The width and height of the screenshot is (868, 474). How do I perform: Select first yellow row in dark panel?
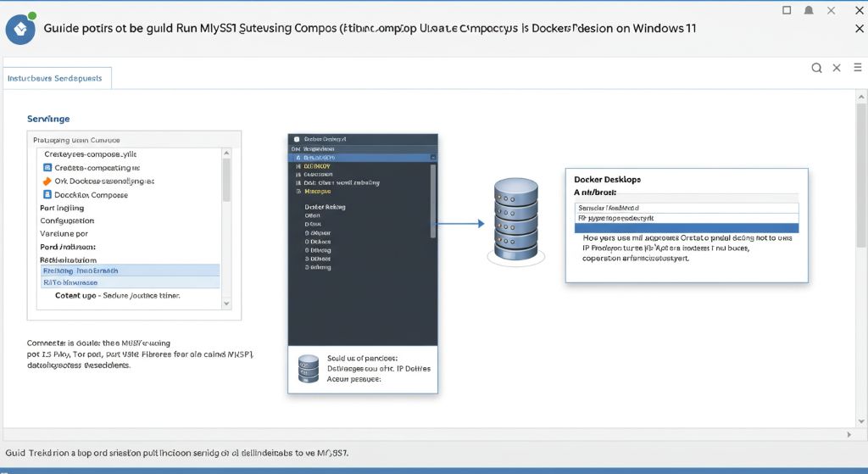tap(317, 166)
